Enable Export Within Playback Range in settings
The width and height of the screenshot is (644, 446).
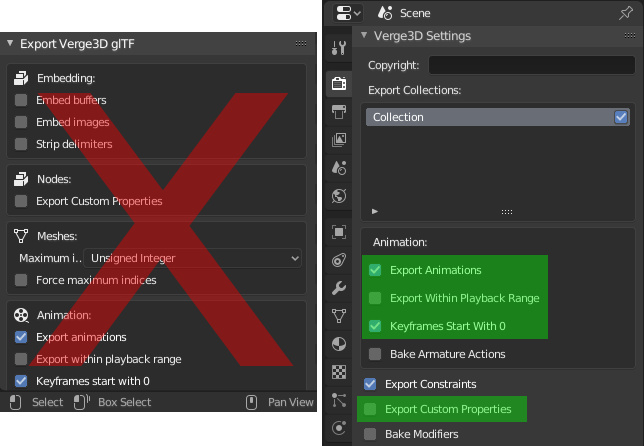[x=375, y=298]
